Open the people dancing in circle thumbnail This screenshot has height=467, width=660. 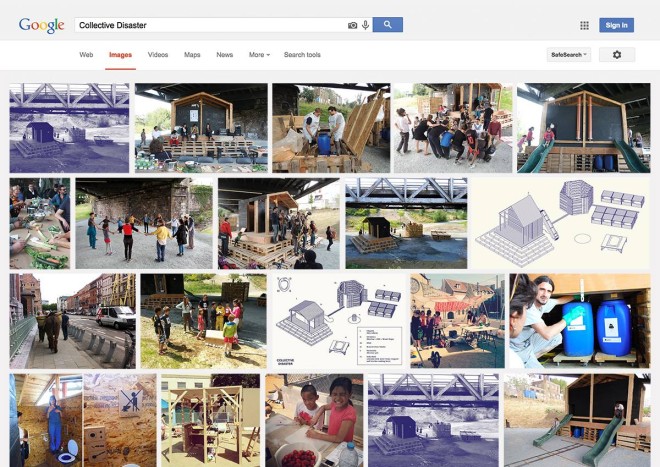[x=144, y=223]
